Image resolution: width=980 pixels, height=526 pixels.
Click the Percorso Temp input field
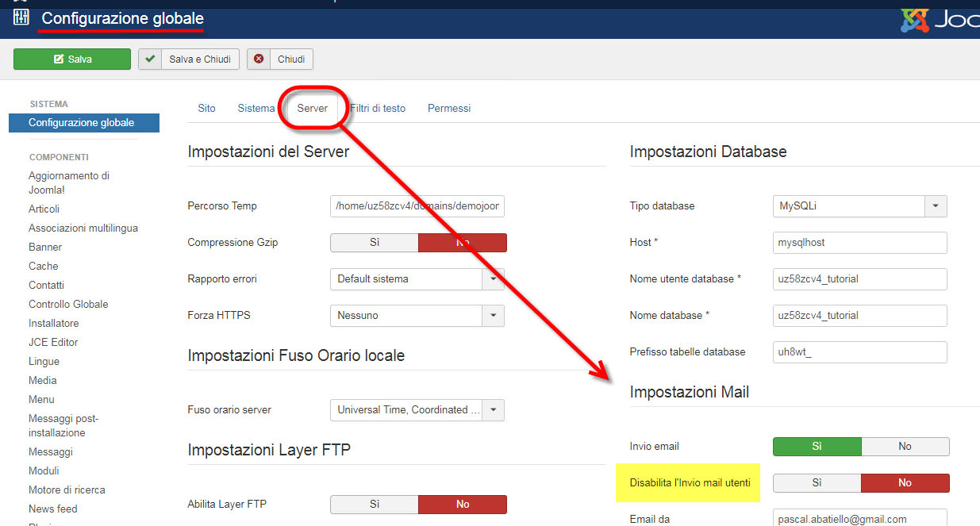(417, 206)
